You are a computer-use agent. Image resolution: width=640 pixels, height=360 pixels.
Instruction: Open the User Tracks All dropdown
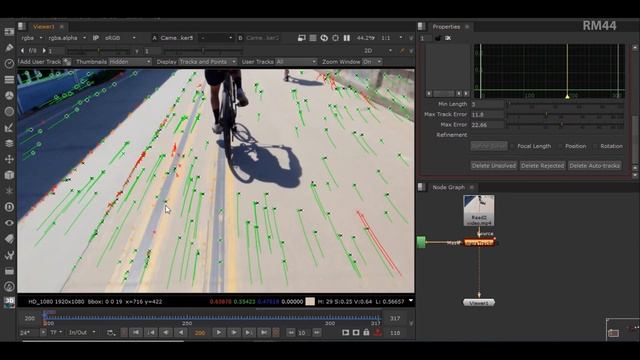pos(296,62)
